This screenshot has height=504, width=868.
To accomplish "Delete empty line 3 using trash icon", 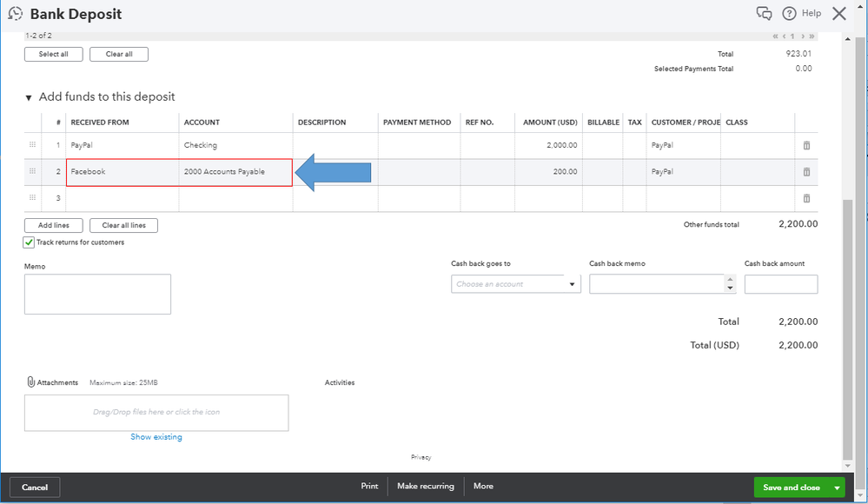I will 806,198.
